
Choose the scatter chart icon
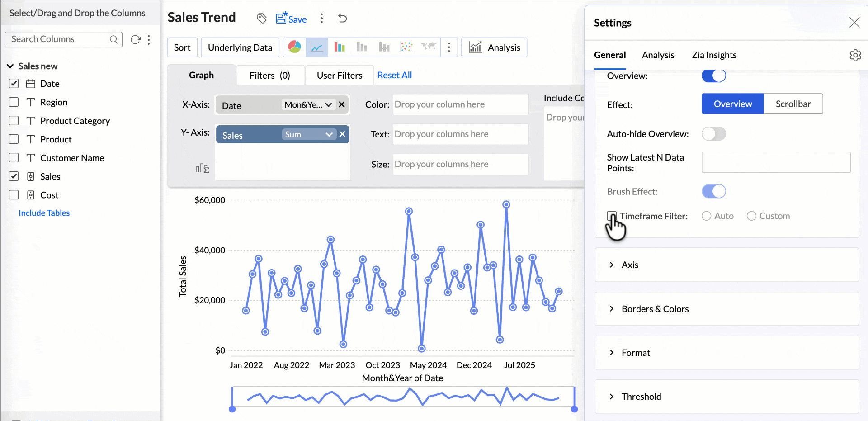406,47
